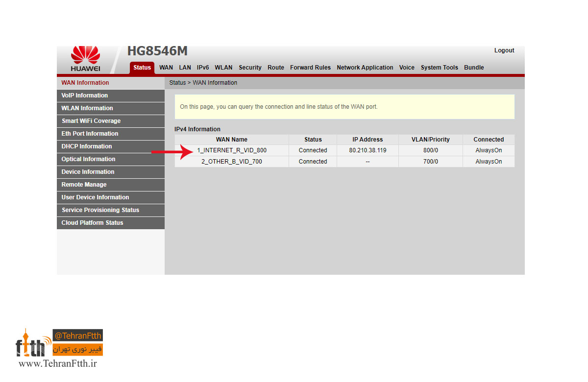
Task: Go to System Tools tab
Action: point(440,68)
